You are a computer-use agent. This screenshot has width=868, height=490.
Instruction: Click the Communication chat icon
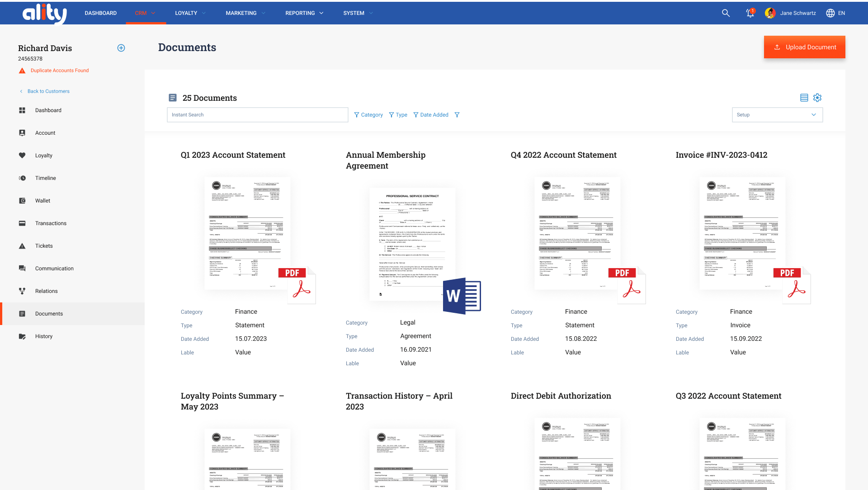[22, 269]
